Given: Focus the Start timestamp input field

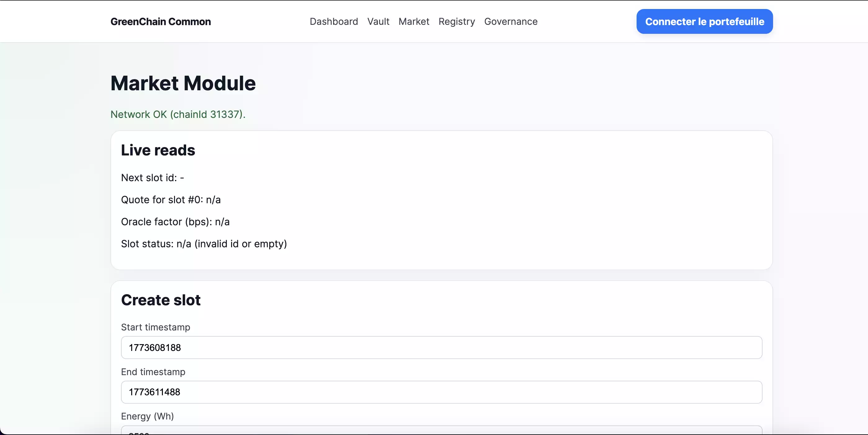Looking at the screenshot, I should coord(441,348).
